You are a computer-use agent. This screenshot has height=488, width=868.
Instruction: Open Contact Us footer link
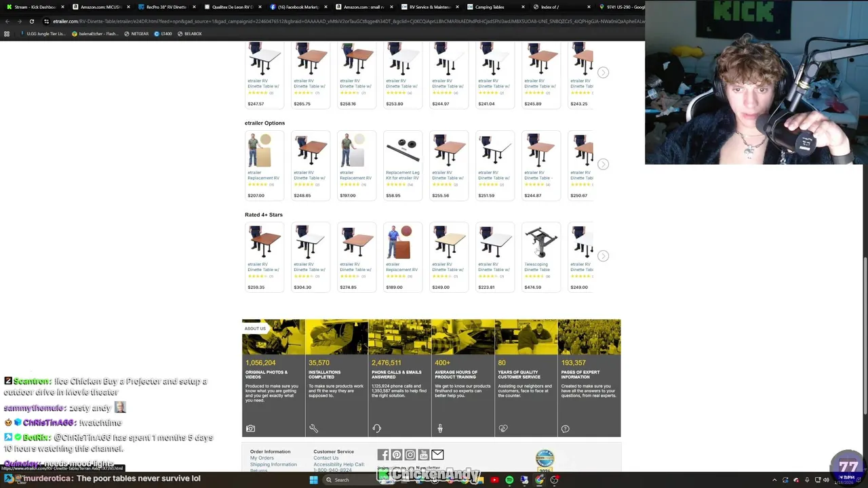[x=326, y=458]
